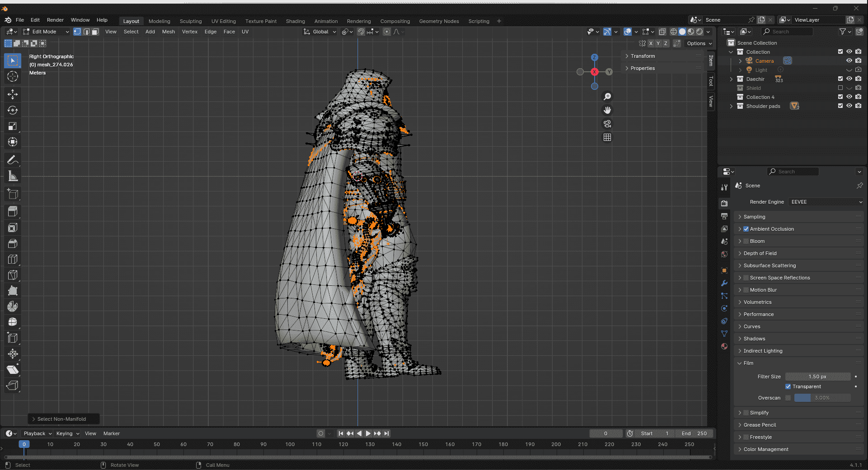The height and width of the screenshot is (470, 868).
Task: Select the Loop Cut tool
Action: [13, 259]
